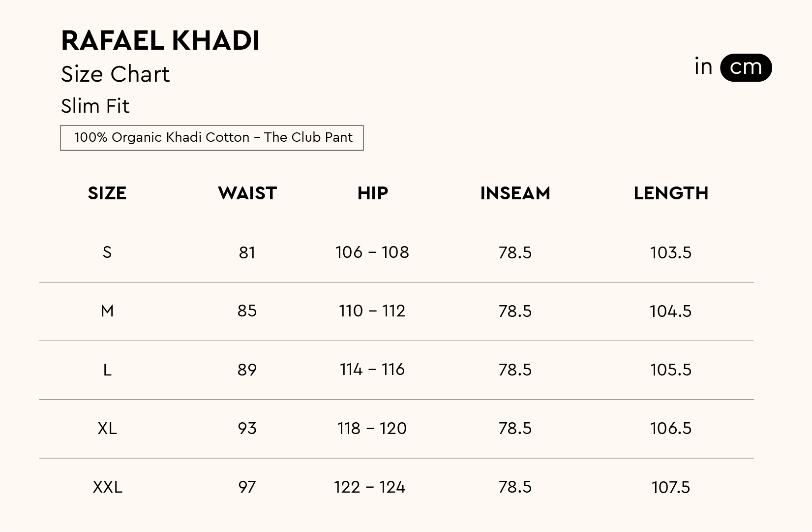The height and width of the screenshot is (532, 812).
Task: Click the Club Pant product label box
Action: tap(211, 138)
